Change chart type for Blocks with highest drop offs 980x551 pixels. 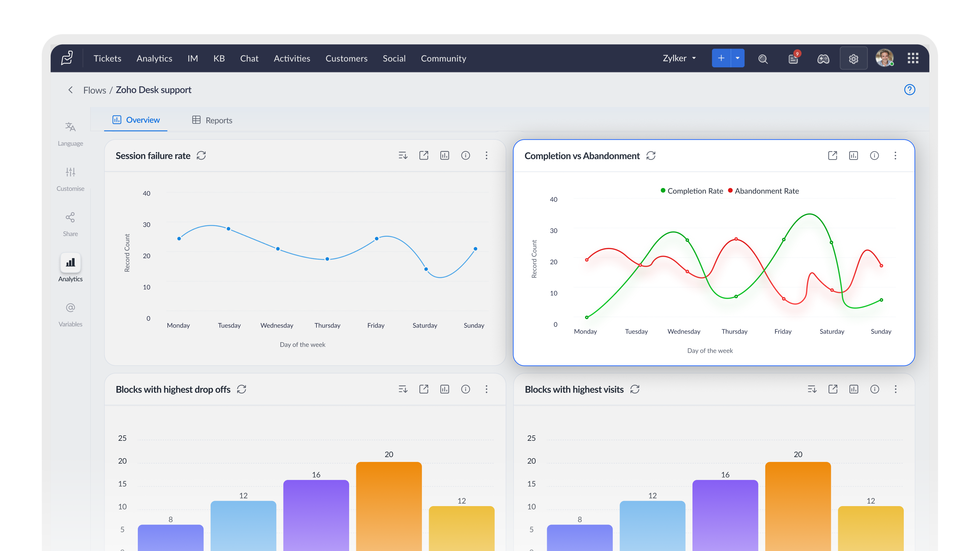[445, 389]
